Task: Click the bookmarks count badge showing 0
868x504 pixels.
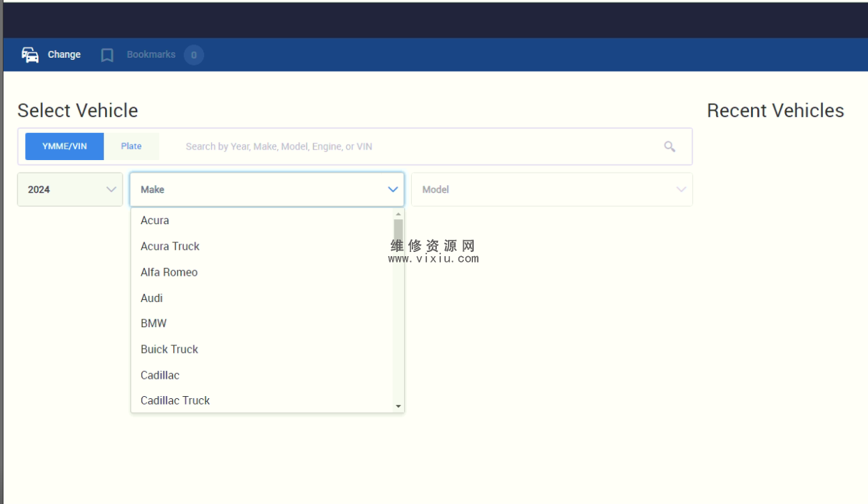Action: (x=194, y=55)
